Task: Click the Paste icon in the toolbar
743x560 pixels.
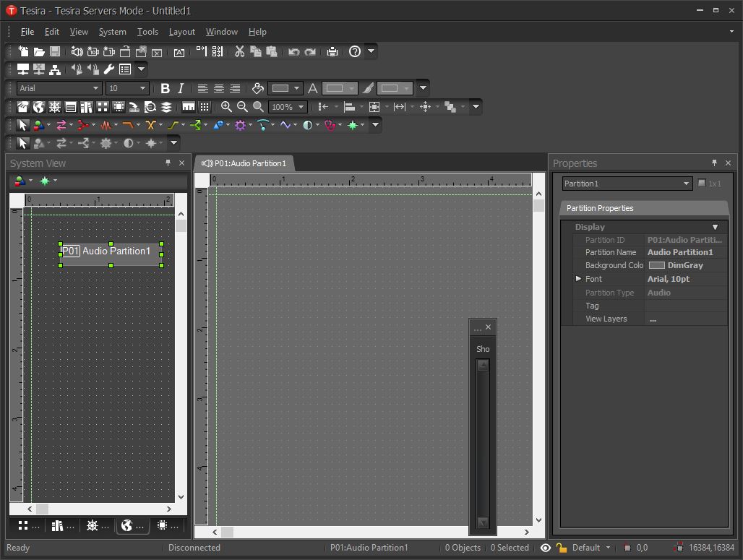Action: pyautogui.click(x=271, y=51)
